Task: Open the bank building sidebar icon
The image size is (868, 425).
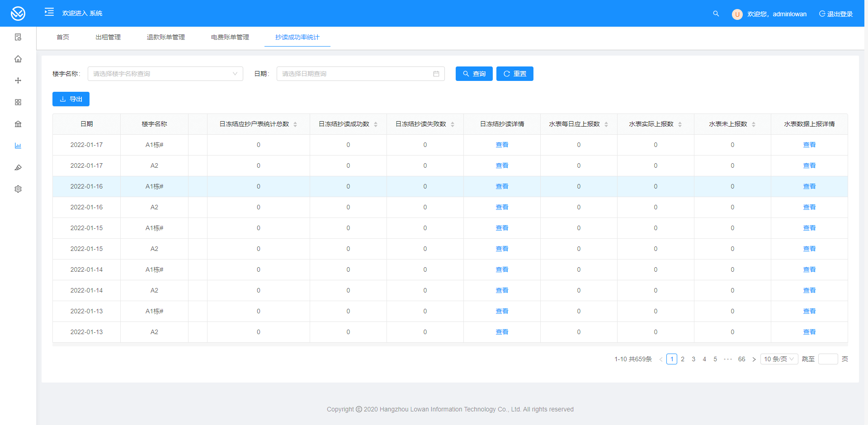Action: point(18,124)
